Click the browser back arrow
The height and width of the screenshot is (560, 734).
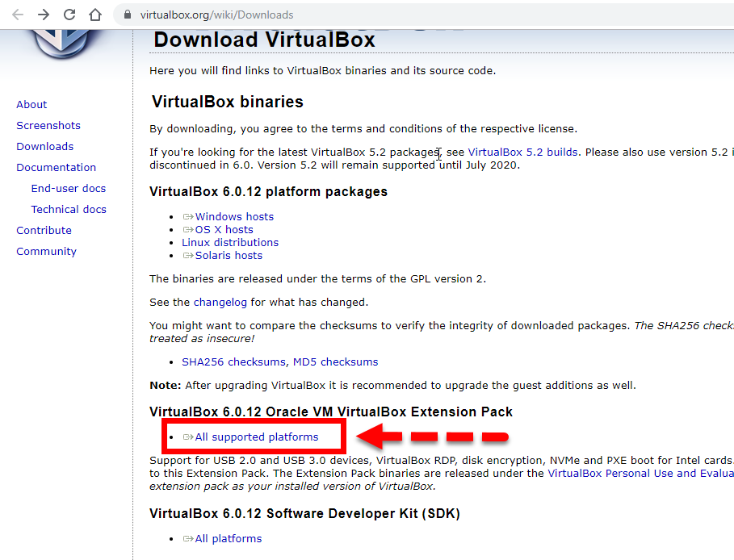tap(18, 15)
